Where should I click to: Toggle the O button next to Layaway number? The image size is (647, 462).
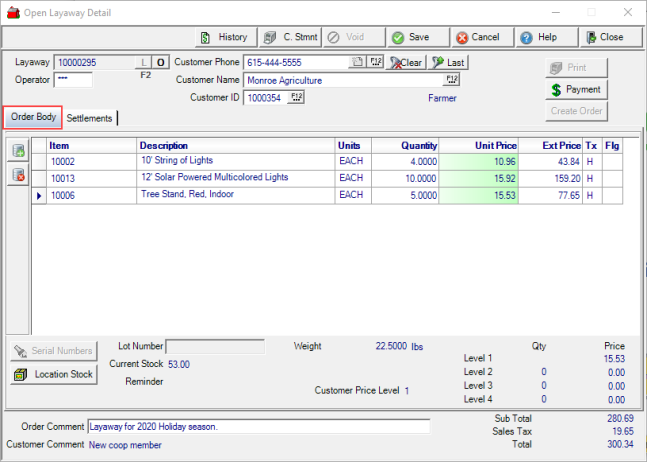(160, 62)
